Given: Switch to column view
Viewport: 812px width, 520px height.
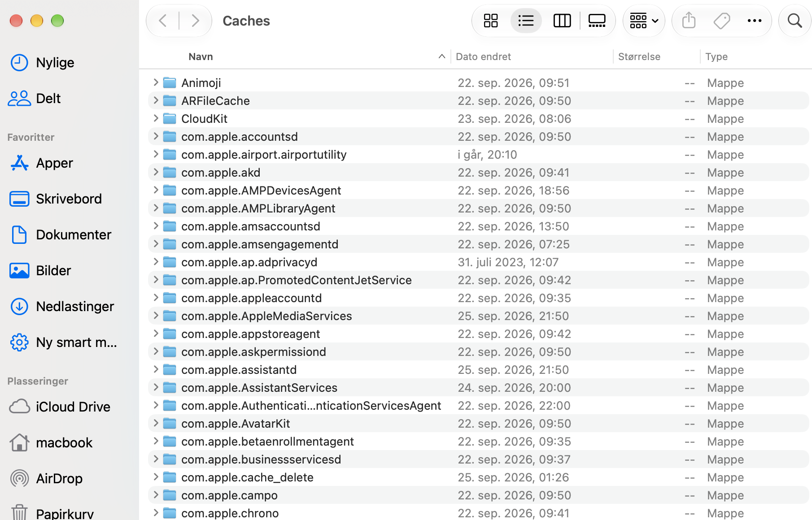Looking at the screenshot, I should [x=562, y=21].
